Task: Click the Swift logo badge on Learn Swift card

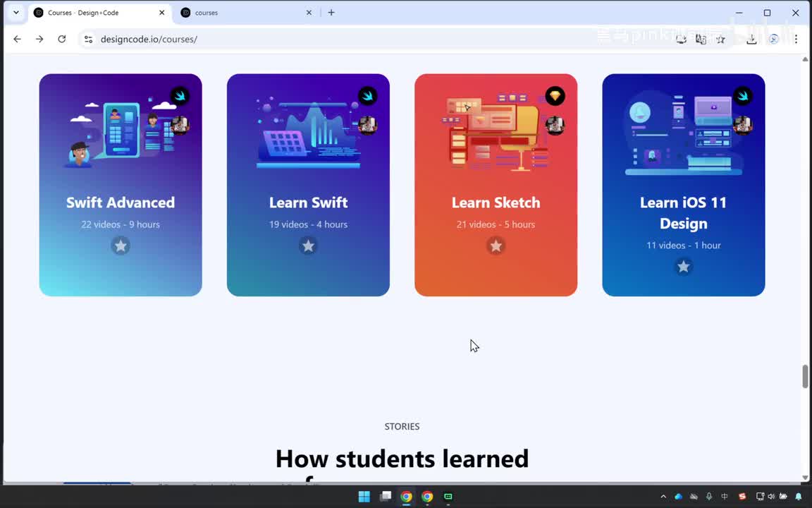Action: [x=368, y=96]
